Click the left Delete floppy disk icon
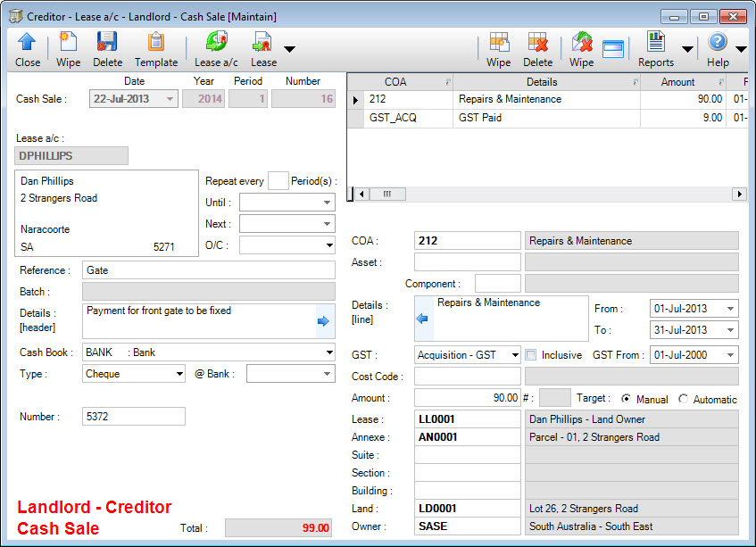 [x=107, y=43]
